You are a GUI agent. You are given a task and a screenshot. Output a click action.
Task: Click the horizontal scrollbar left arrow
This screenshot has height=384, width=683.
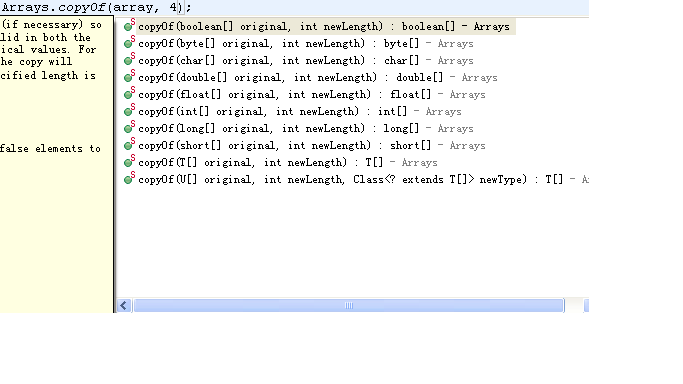click(124, 306)
